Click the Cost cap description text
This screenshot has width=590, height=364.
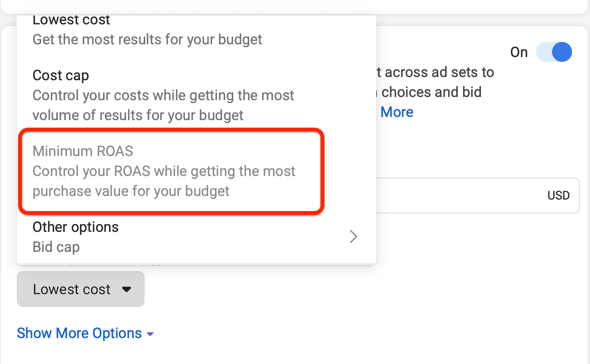[x=163, y=105]
